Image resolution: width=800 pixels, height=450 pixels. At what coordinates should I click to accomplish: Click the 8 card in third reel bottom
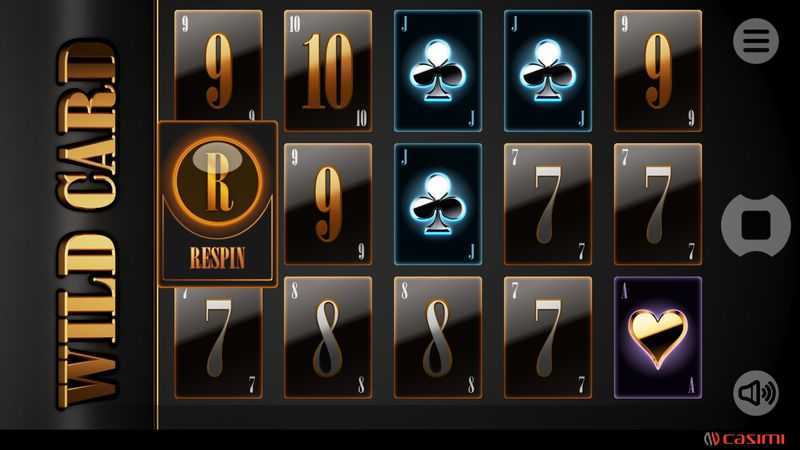pos(438,338)
